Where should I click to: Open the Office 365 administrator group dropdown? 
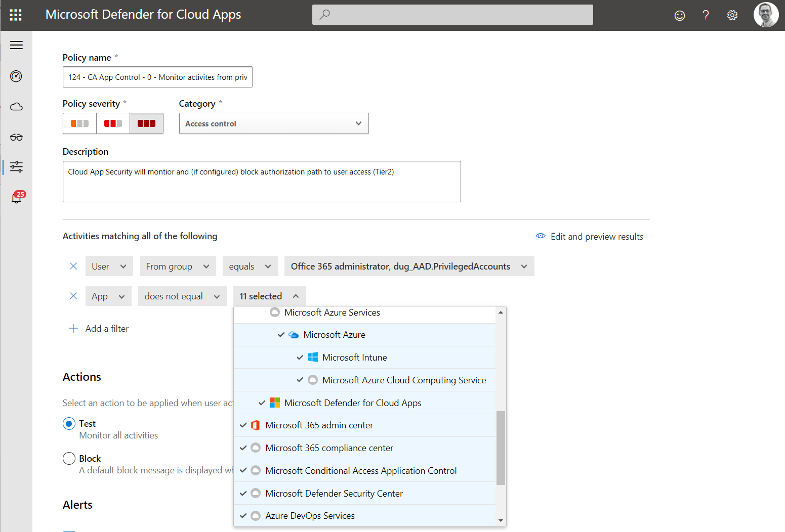point(409,266)
